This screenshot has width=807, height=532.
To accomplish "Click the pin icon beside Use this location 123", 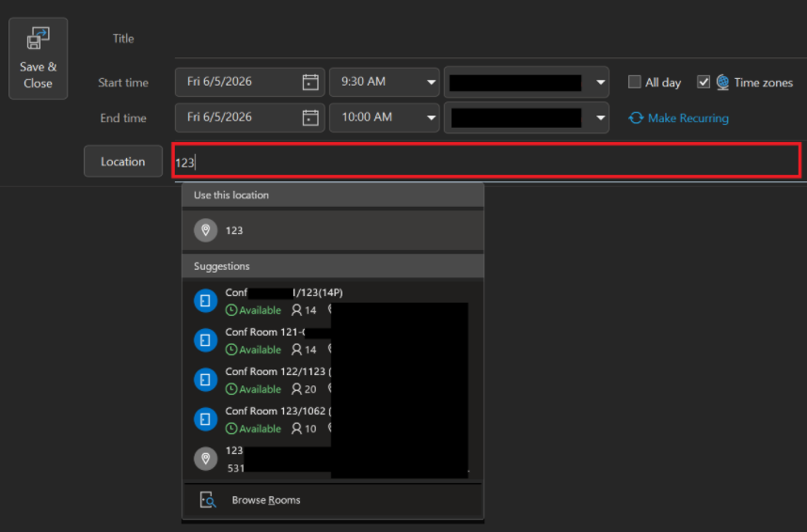I will pyautogui.click(x=205, y=230).
